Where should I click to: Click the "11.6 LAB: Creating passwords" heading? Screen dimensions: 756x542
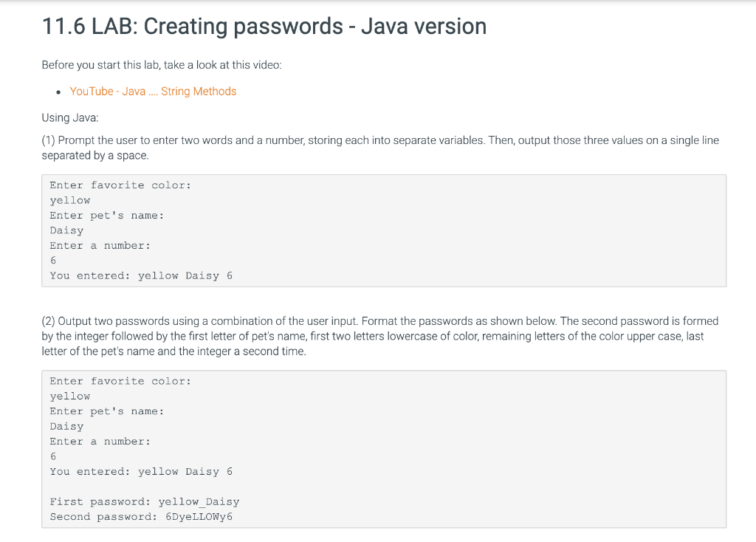264,27
